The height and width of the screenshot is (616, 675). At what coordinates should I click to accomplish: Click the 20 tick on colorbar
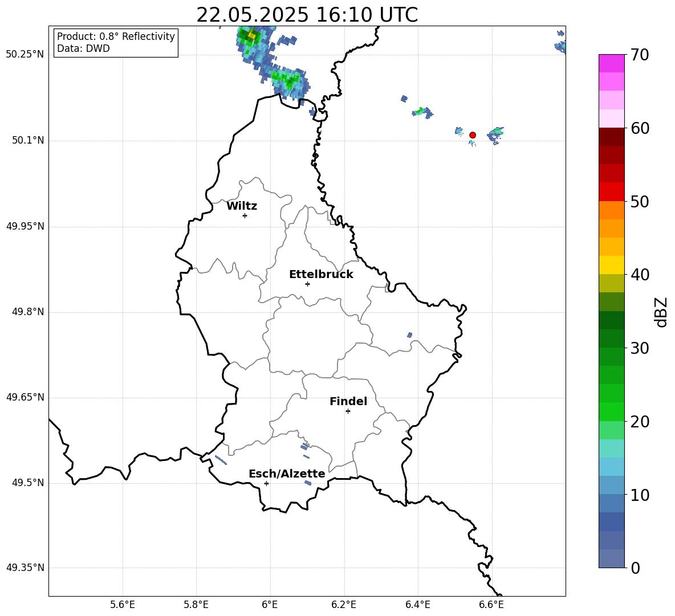click(640, 422)
